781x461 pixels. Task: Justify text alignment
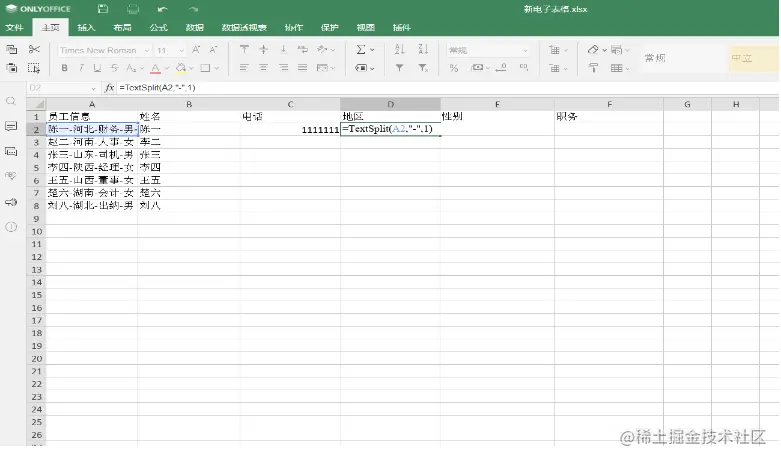302,68
